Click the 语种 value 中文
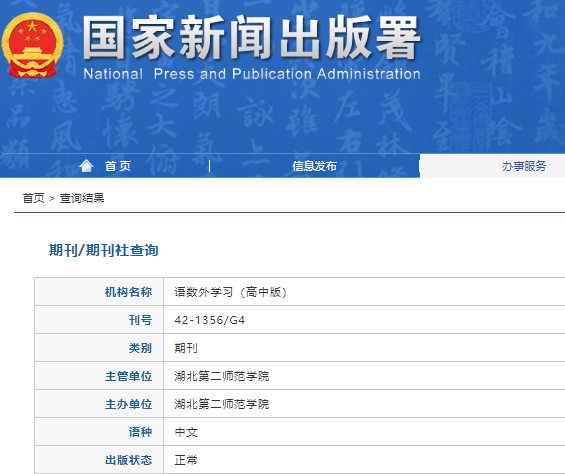 click(186, 432)
